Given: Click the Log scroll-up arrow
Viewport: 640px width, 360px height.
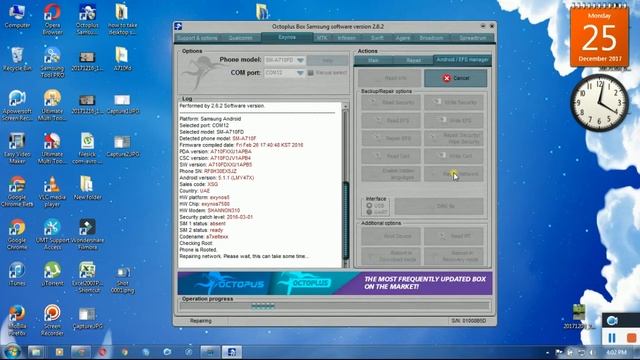Looking at the screenshot, I should point(346,106).
